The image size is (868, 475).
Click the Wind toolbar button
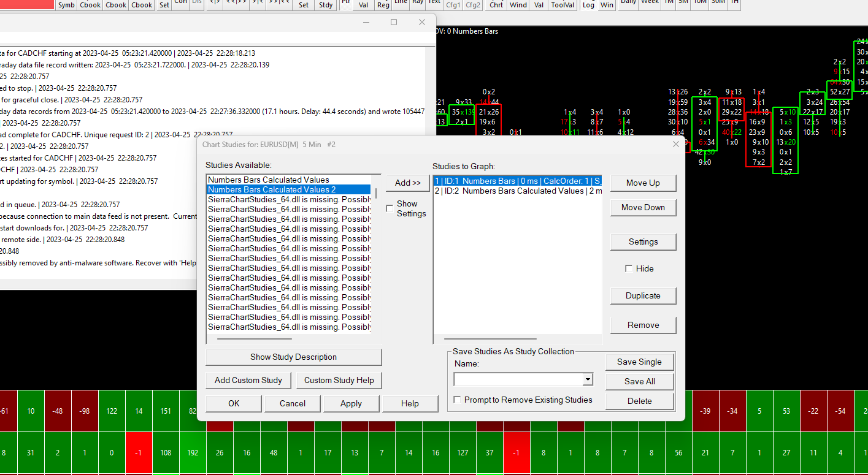pyautogui.click(x=518, y=5)
